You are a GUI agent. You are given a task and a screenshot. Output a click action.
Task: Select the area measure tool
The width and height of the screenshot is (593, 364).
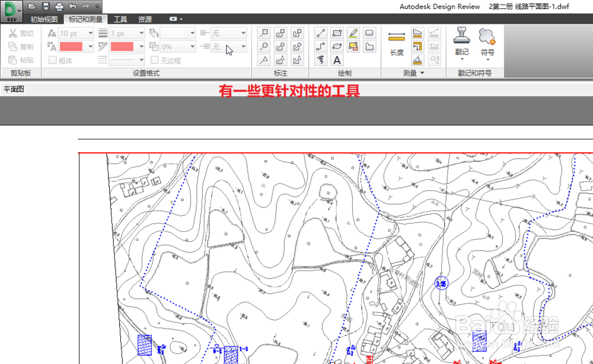tap(417, 33)
